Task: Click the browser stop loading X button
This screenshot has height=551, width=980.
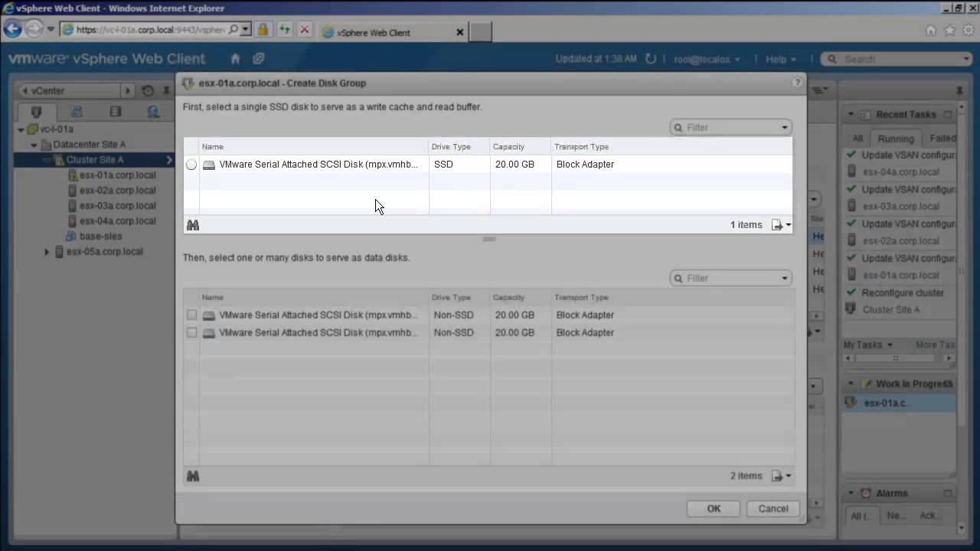Action: (x=304, y=30)
